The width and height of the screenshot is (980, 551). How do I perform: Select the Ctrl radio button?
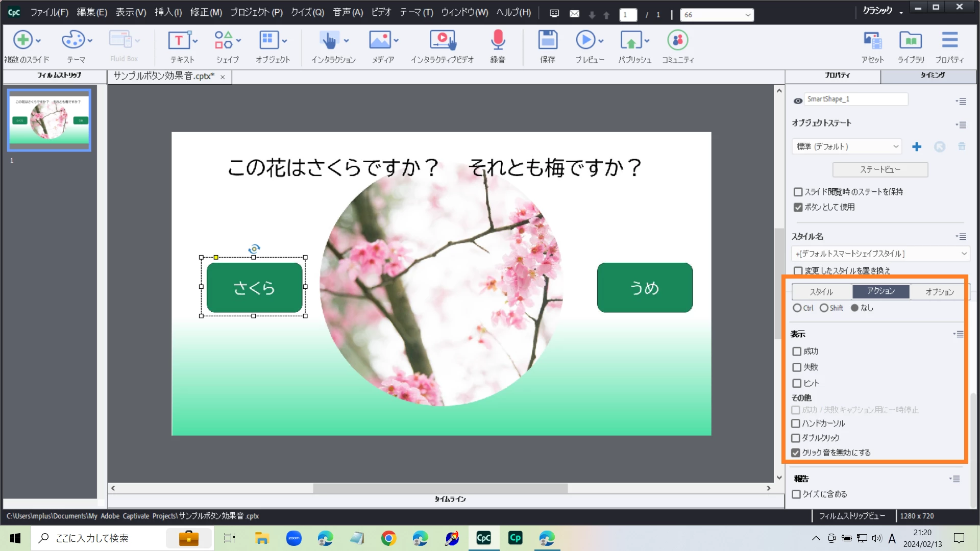pyautogui.click(x=797, y=308)
